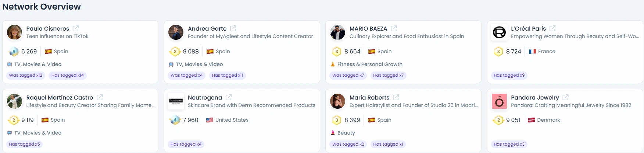This screenshot has width=644, height=153.
Task: Open Andrea Garte profile name
Action: pos(207,29)
